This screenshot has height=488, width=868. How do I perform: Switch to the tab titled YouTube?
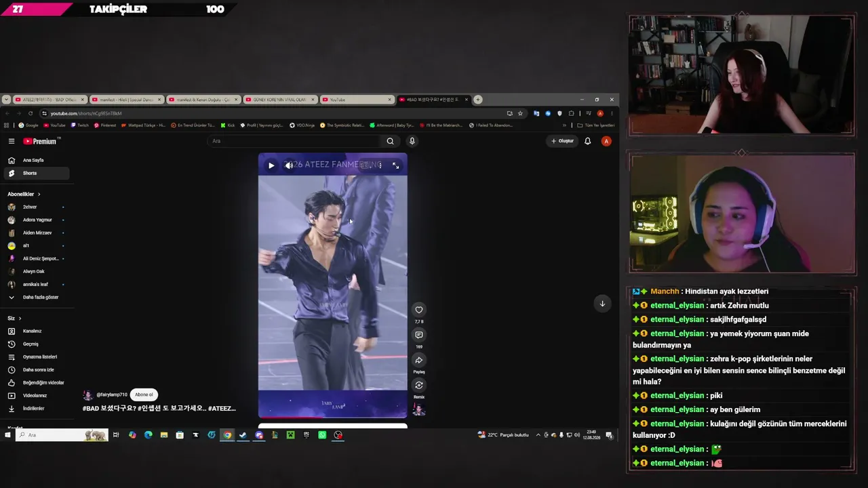click(357, 100)
